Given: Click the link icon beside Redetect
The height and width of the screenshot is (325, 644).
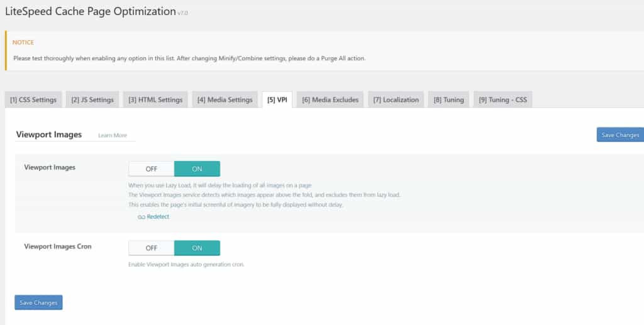Looking at the screenshot, I should point(142,217).
